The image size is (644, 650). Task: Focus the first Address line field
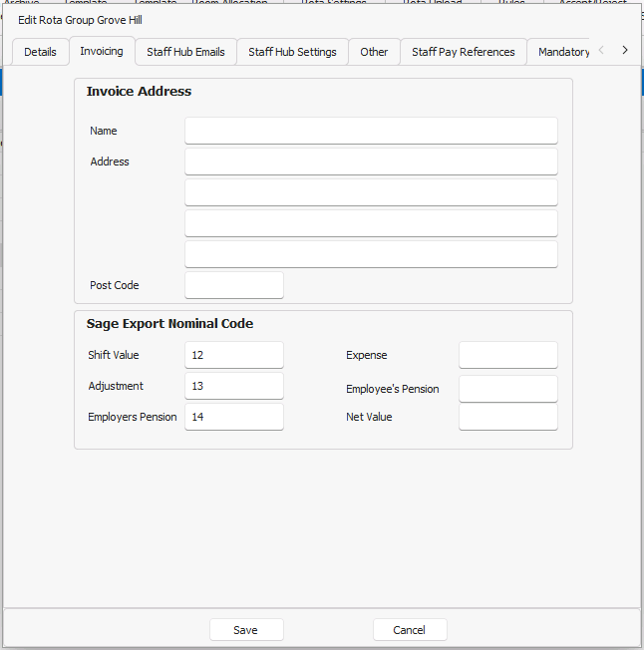click(x=371, y=162)
